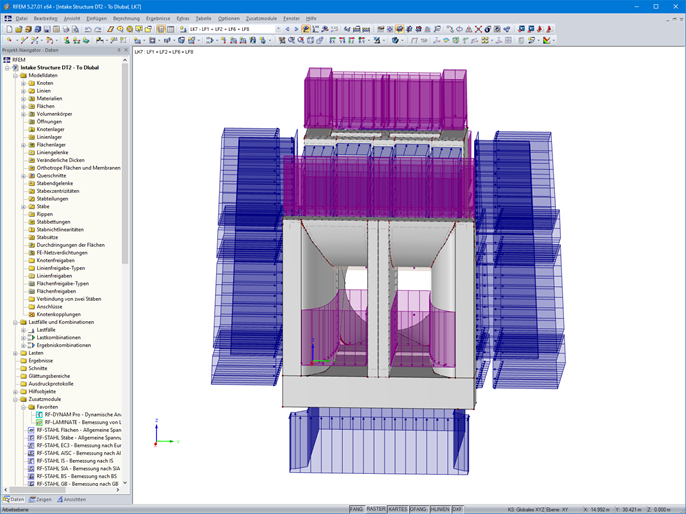This screenshot has width=686, height=514.
Task: Click the new line tool icon
Action: tap(24, 40)
